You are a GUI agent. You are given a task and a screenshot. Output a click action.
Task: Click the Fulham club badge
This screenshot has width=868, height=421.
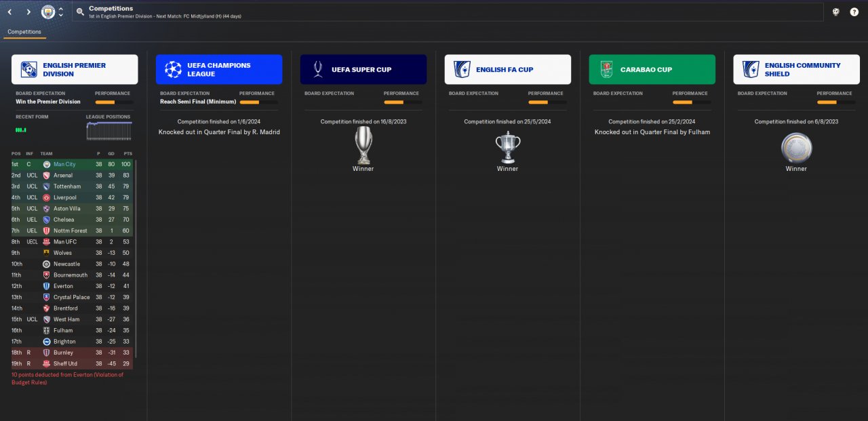pos(46,330)
